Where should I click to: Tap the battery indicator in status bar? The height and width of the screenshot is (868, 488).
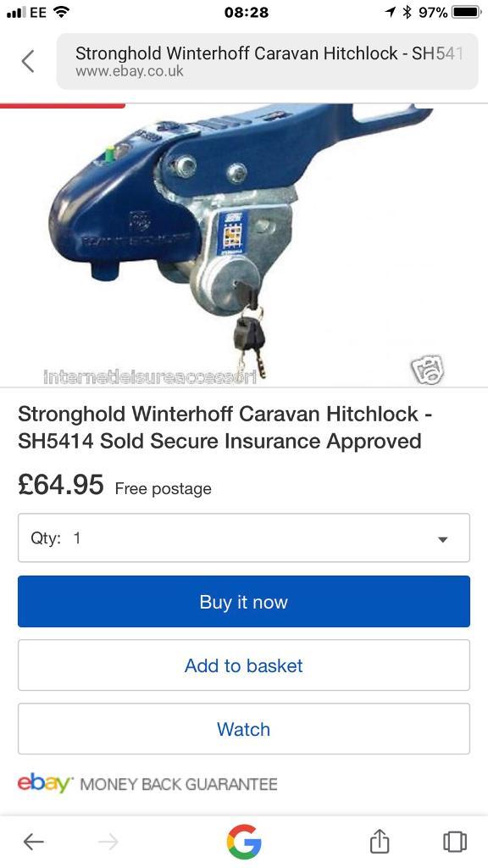467,12
